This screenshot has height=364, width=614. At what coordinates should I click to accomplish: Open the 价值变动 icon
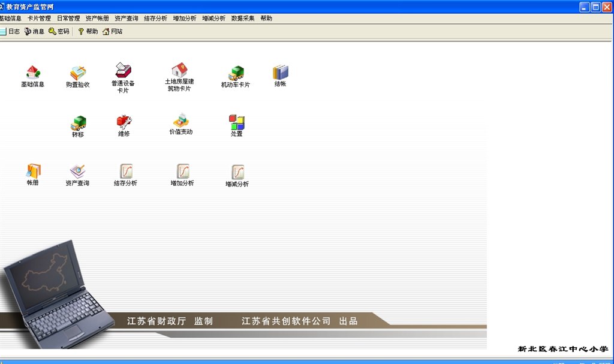pos(180,121)
